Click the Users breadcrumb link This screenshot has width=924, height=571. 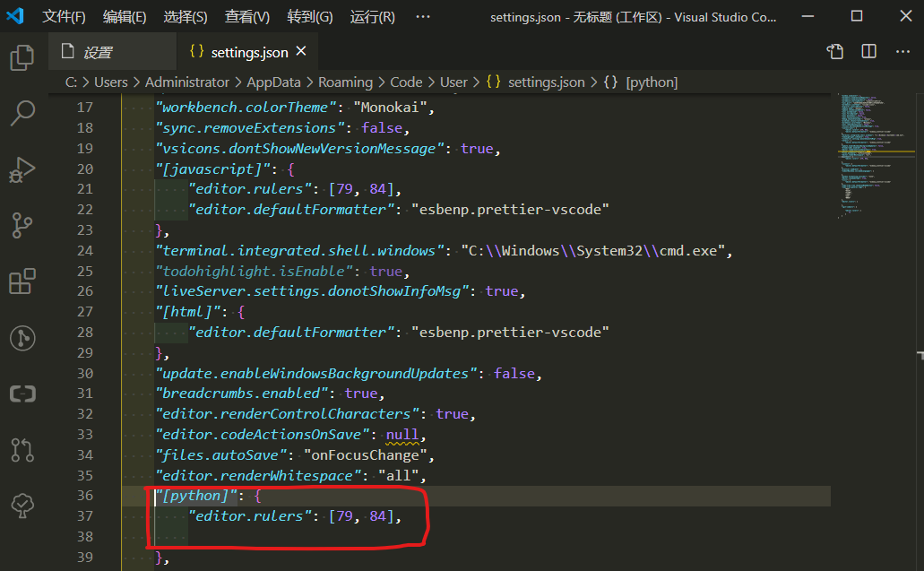coord(111,82)
